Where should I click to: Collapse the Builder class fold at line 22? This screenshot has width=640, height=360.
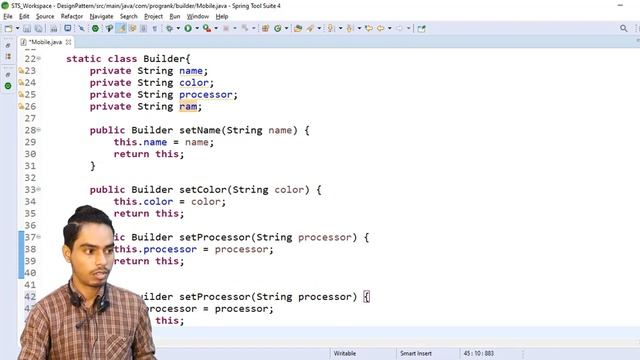39,59
